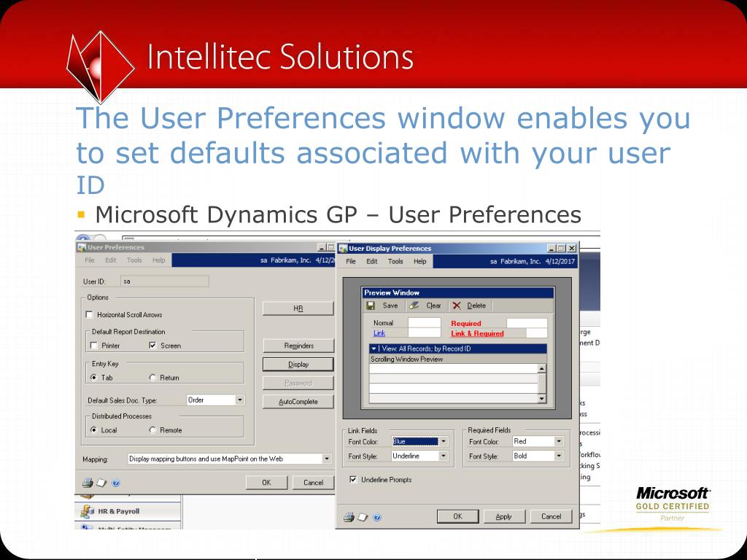
Task: Open Help menu in User Display Preferences
Action: tap(419, 262)
